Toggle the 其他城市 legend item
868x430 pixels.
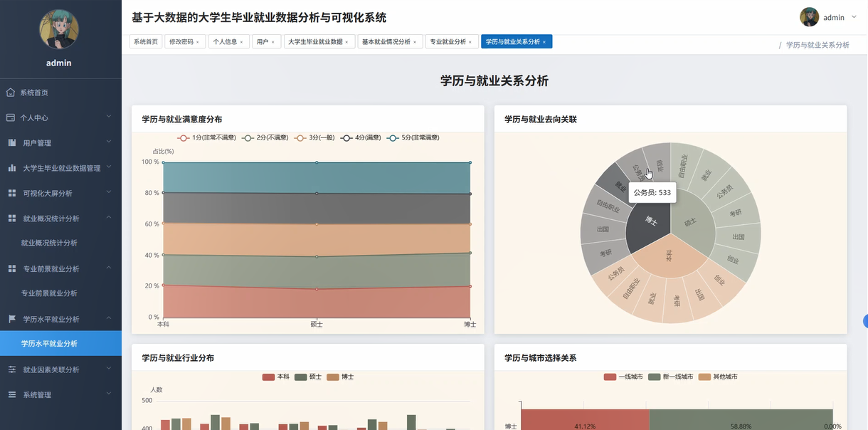pyautogui.click(x=718, y=377)
